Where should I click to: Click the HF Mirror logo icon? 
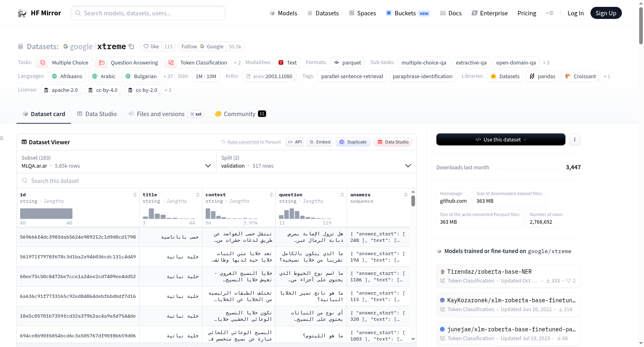tap(22, 13)
